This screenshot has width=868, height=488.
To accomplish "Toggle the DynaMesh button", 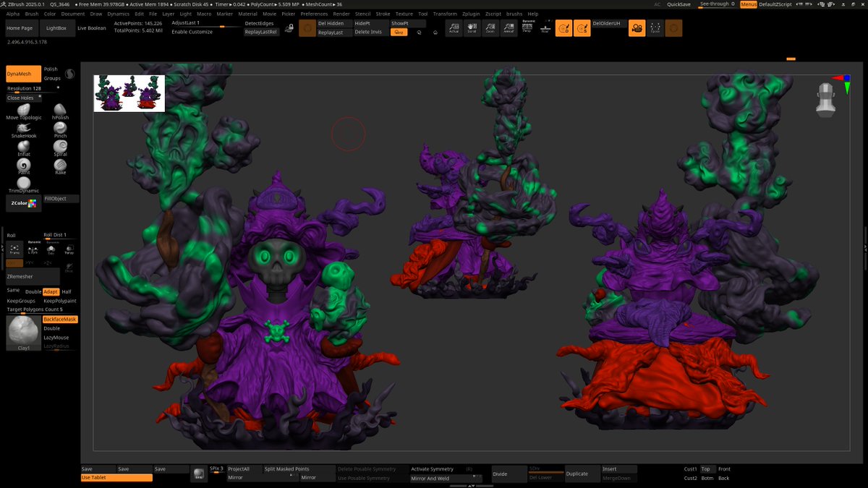I will [x=24, y=74].
